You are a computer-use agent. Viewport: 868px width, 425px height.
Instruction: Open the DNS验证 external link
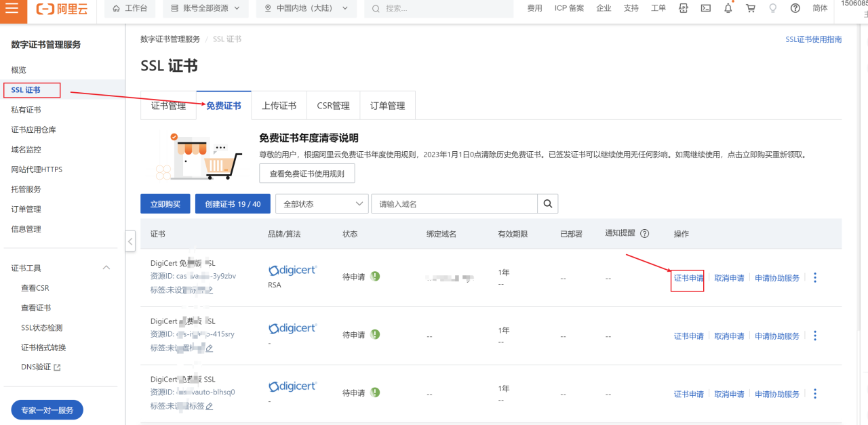(41, 367)
